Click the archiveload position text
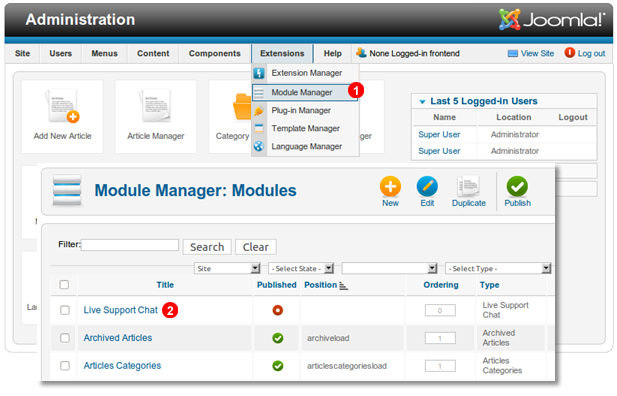The image size is (617, 396). tap(328, 338)
